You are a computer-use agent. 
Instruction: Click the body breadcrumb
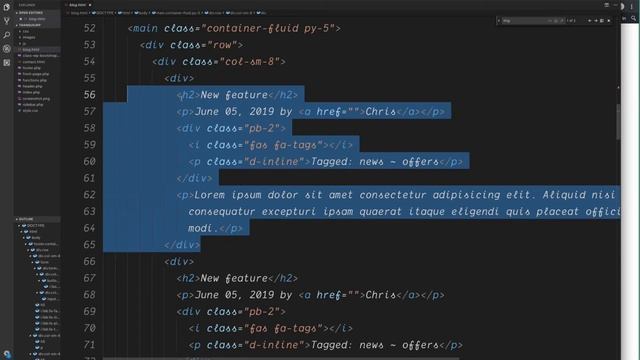(x=142, y=13)
